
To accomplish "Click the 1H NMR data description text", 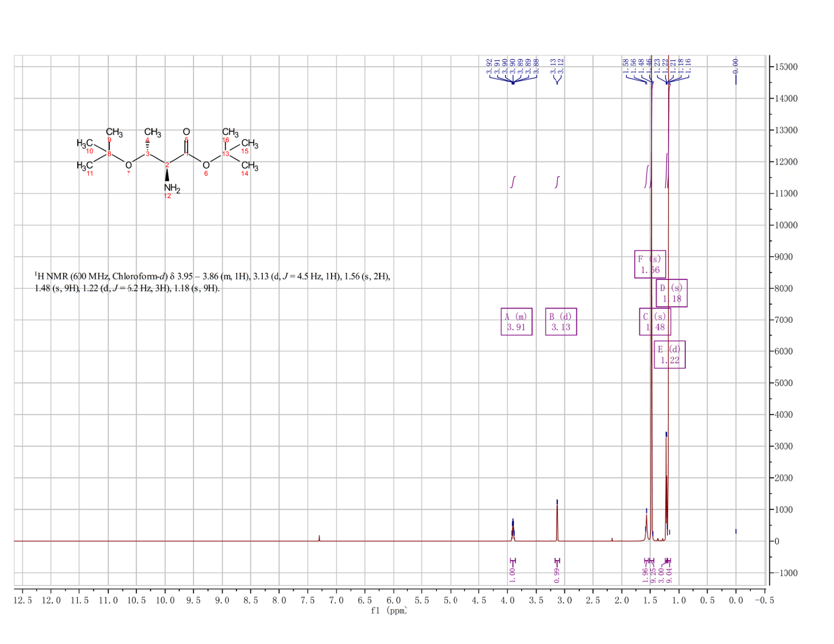I will point(212,282).
